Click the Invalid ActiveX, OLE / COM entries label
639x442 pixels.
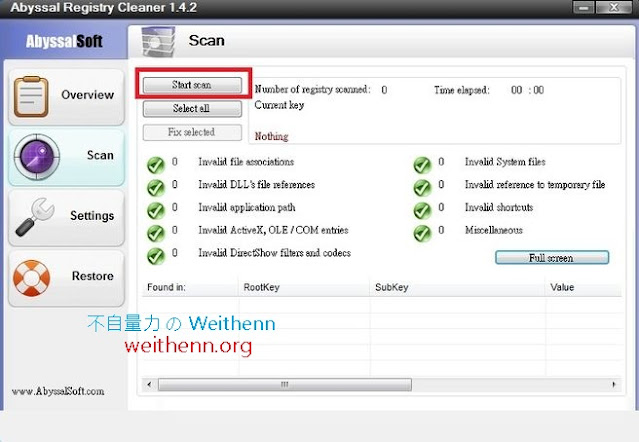coord(273,230)
